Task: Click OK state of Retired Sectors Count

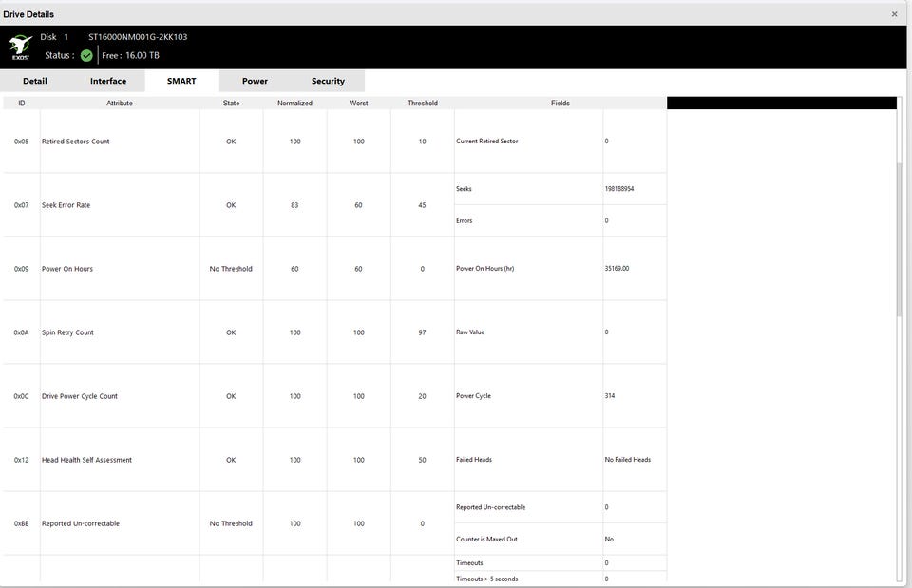Action: [x=231, y=142]
